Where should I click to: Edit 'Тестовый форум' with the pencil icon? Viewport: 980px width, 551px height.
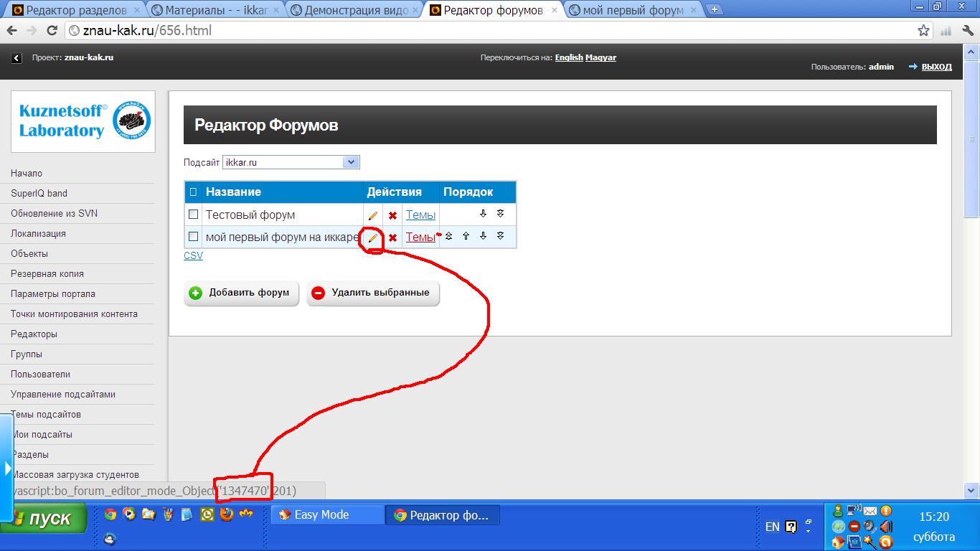coord(373,215)
